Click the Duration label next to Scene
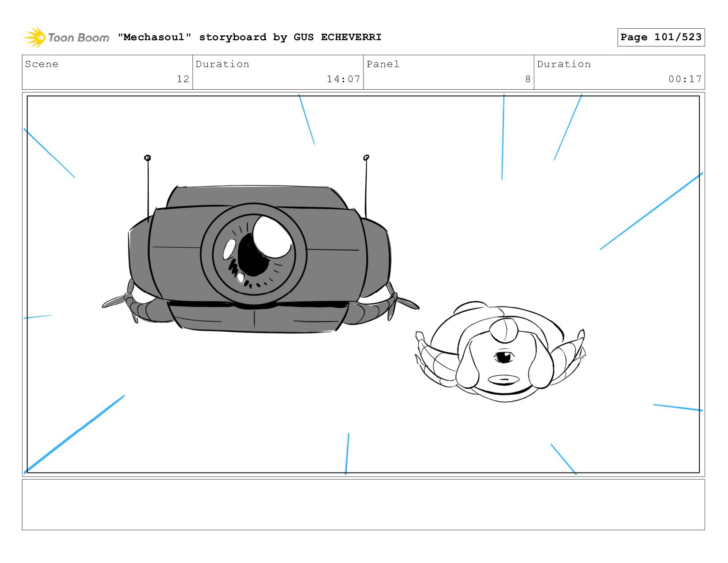The image size is (728, 563). [222, 64]
